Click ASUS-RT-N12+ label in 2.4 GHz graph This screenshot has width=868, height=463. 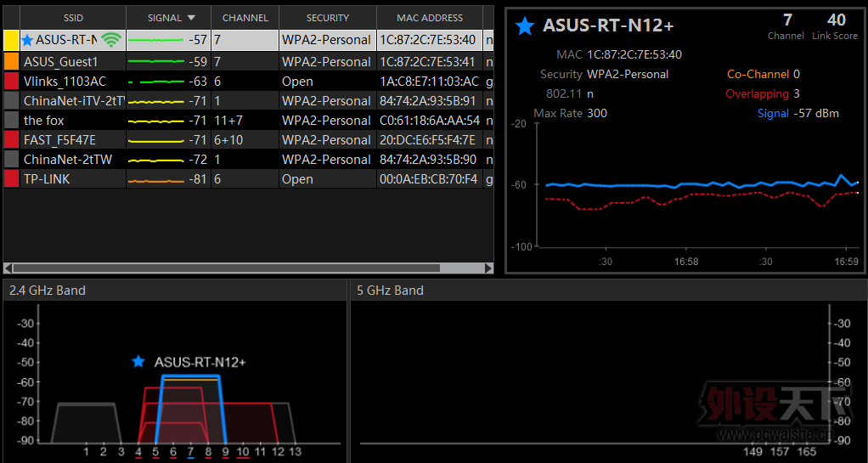[x=200, y=362]
